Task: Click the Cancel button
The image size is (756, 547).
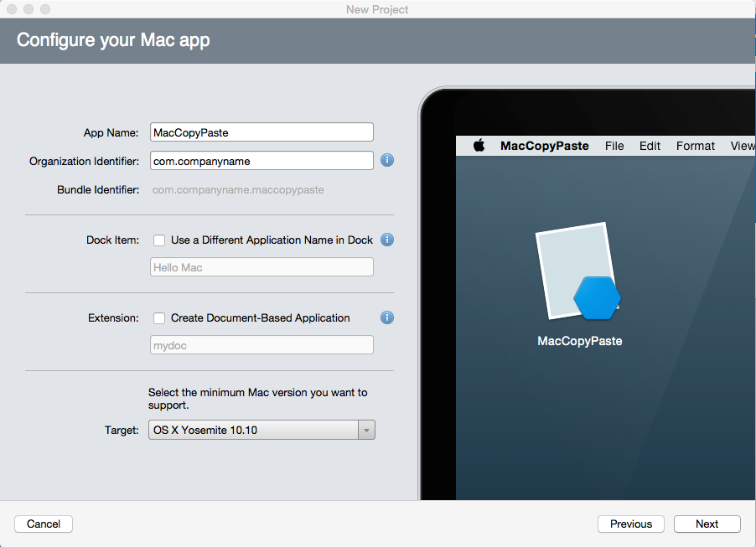Action: [44, 524]
